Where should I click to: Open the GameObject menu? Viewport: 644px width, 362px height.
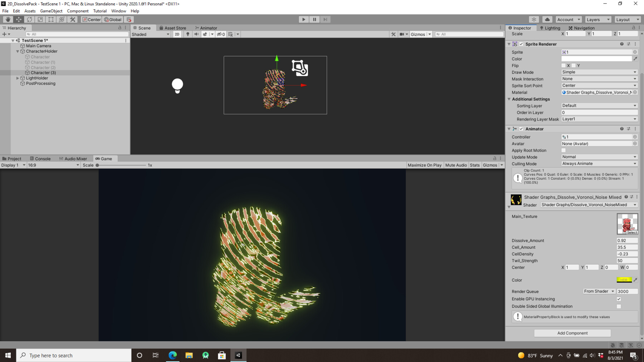click(x=51, y=11)
